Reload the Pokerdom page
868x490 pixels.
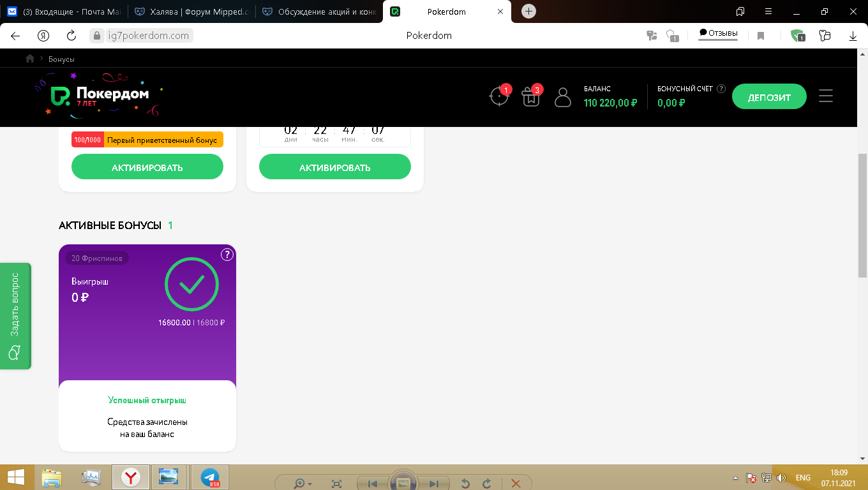pyautogui.click(x=71, y=36)
